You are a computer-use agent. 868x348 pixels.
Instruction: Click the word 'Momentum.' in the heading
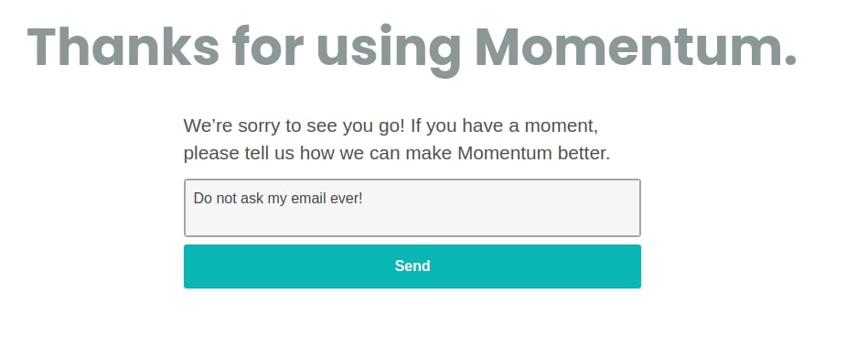[636, 48]
